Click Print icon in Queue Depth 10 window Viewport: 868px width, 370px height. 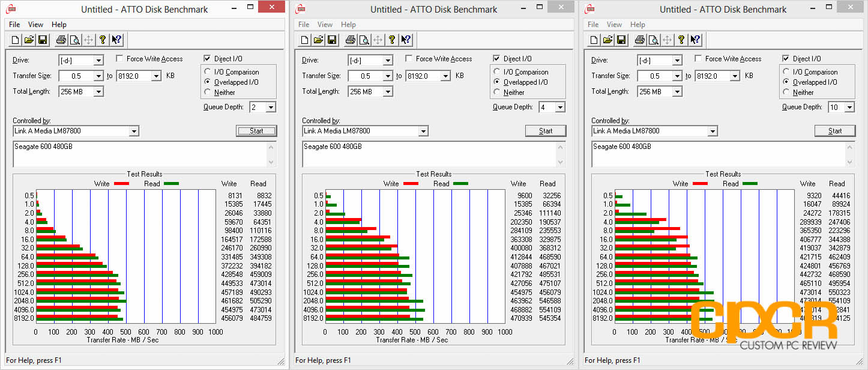click(639, 40)
